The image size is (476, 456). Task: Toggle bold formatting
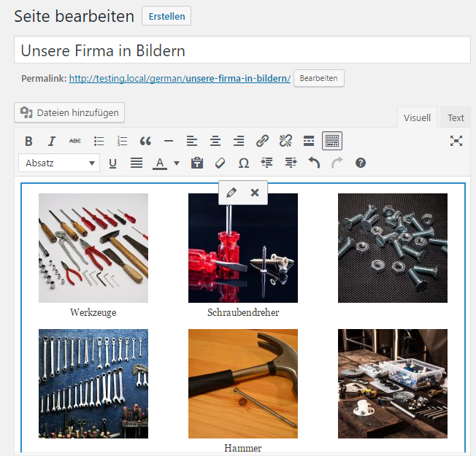tap(28, 141)
